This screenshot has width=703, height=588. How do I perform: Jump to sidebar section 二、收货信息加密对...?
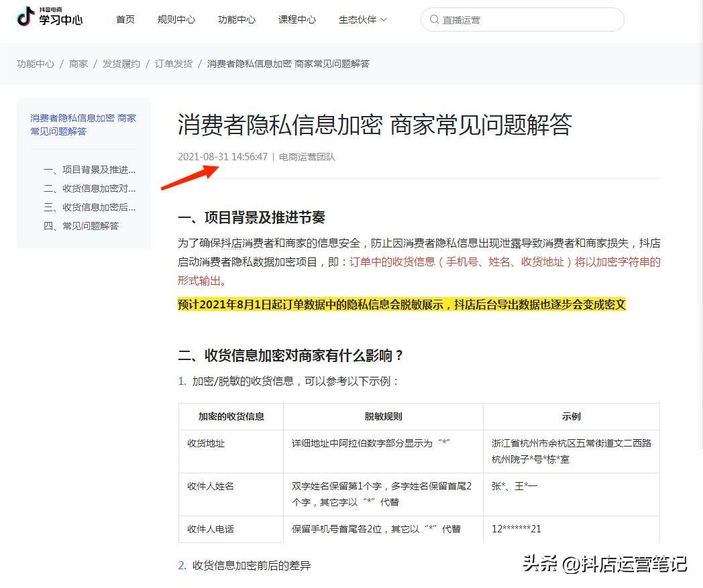pos(89,188)
